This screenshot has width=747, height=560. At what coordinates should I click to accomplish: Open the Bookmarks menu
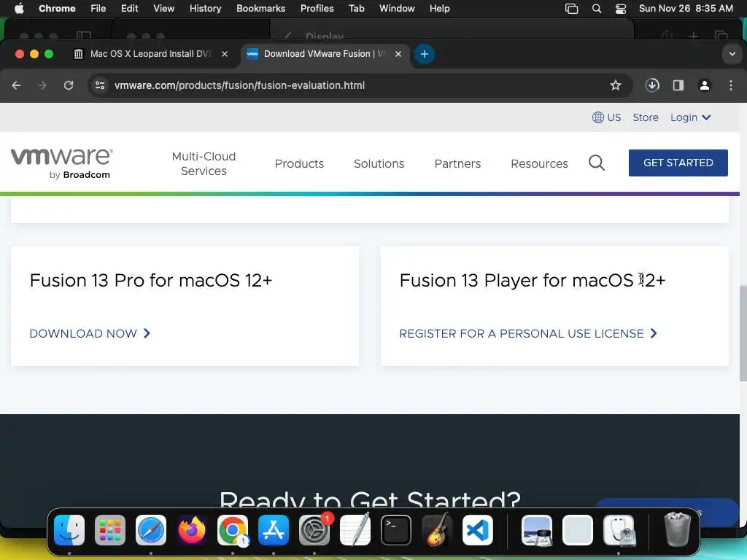point(260,8)
